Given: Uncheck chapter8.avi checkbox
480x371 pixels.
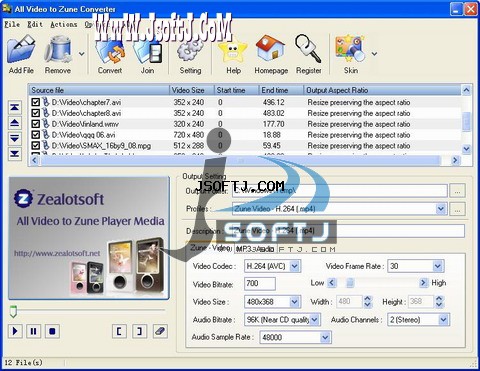Looking at the screenshot, I should click(x=35, y=113).
